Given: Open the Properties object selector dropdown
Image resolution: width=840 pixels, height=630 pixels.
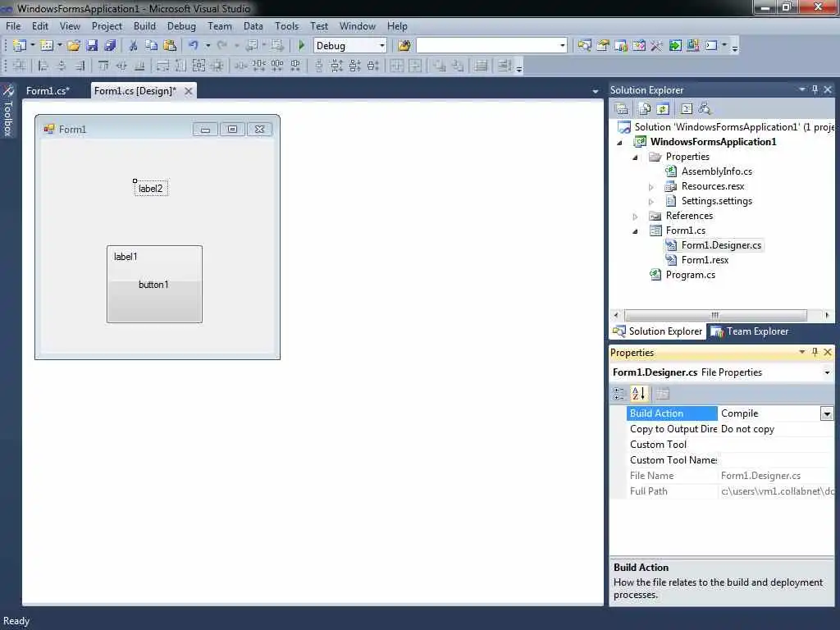Looking at the screenshot, I should click(827, 372).
